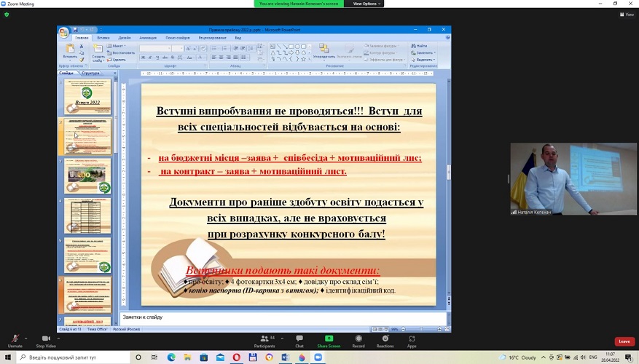Click the zoom slider in PowerPoint status bar

421,329
